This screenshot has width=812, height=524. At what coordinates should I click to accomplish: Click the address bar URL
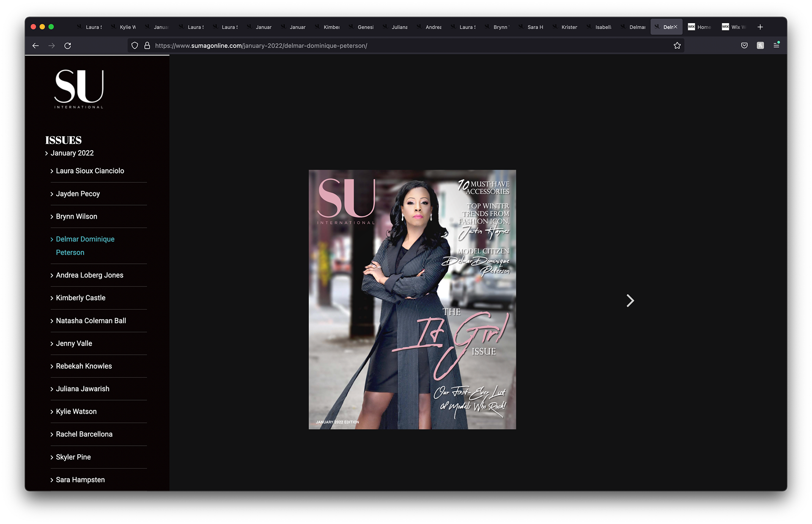click(x=261, y=46)
